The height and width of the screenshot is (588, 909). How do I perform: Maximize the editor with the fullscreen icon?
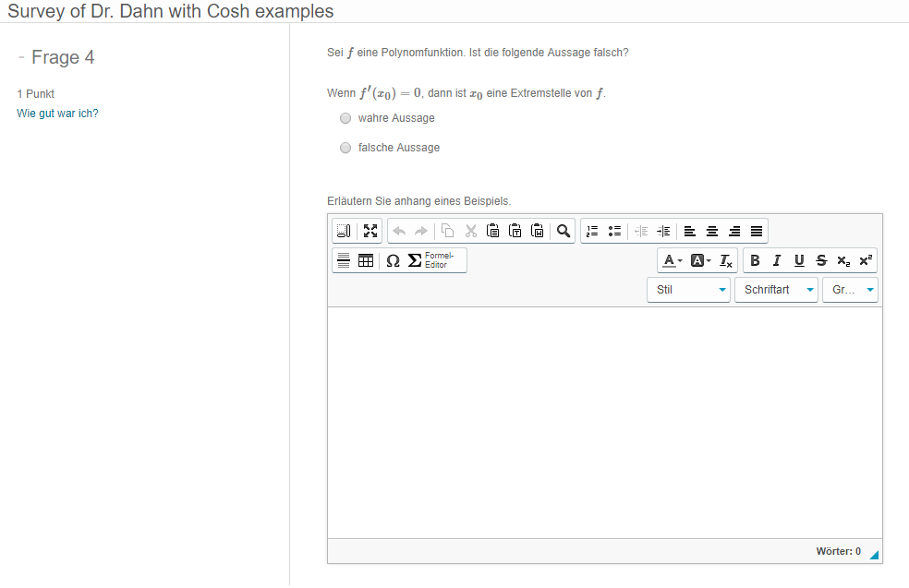pyautogui.click(x=370, y=231)
